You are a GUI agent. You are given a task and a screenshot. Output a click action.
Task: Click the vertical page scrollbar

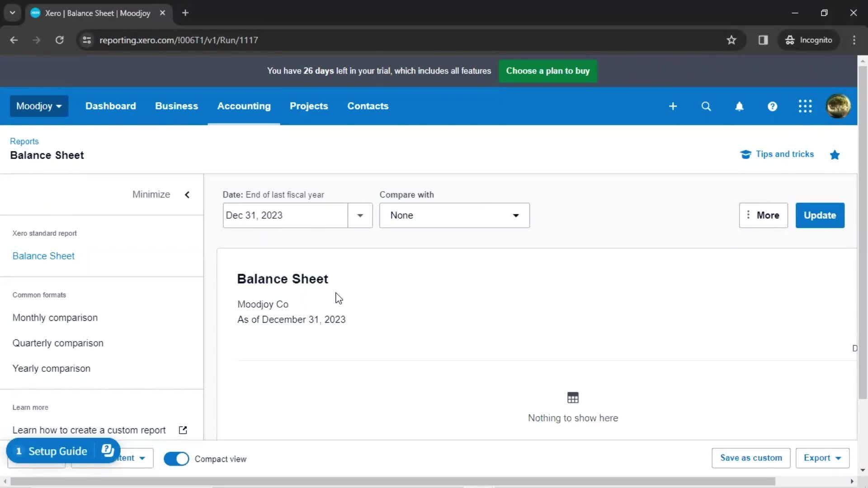[863, 232]
